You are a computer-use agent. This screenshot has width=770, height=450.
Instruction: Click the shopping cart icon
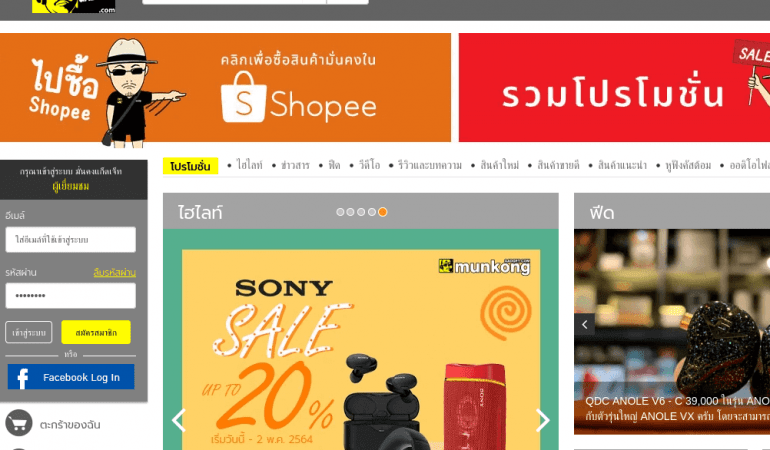tap(19, 423)
